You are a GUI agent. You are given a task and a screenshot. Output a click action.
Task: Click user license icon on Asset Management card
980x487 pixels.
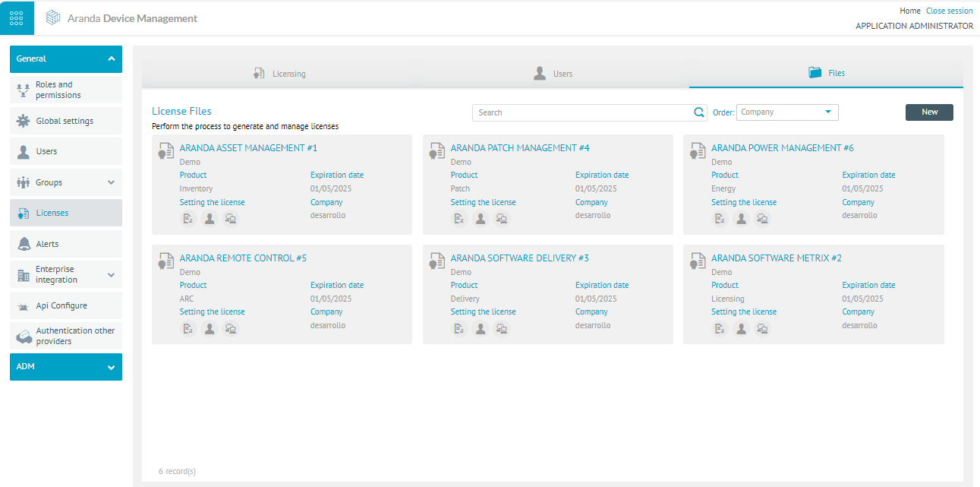pyautogui.click(x=210, y=219)
